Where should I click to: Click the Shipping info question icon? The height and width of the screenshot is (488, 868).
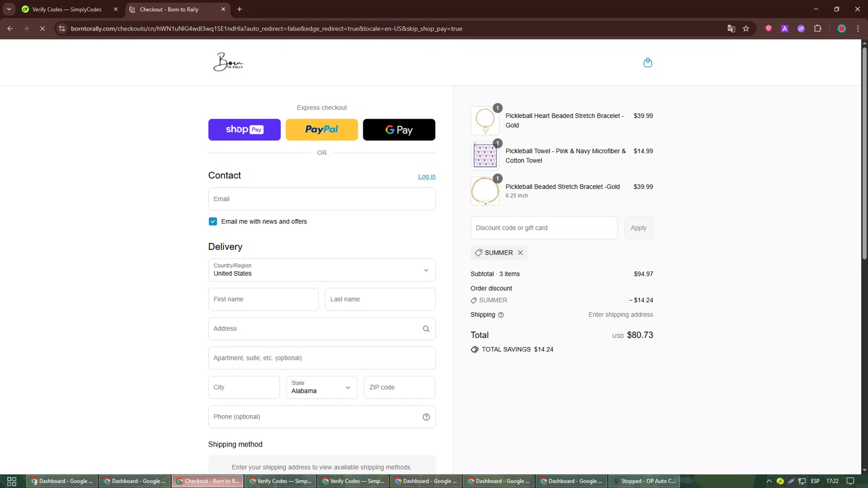point(501,315)
